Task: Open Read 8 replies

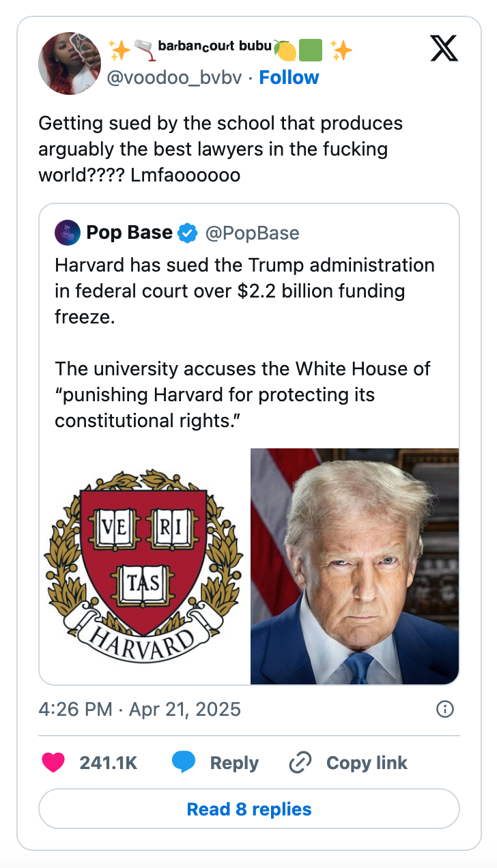Action: [248, 809]
